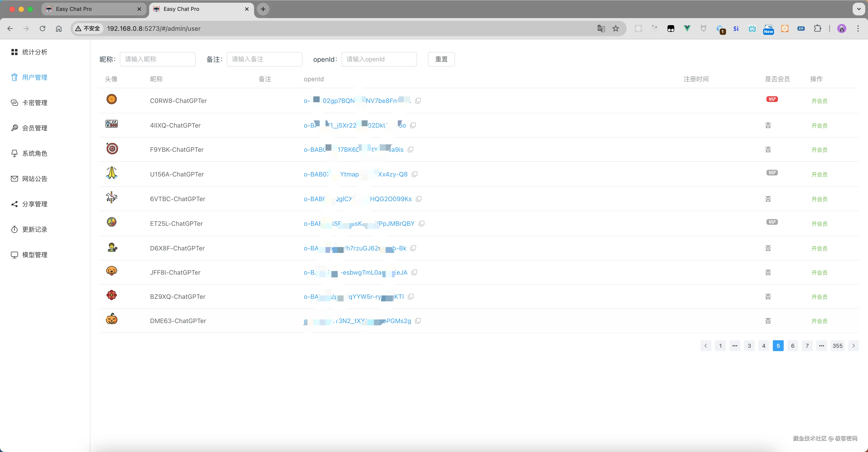
Task: Click 开会员 for ET25L-ChatGPTer
Action: tap(819, 224)
